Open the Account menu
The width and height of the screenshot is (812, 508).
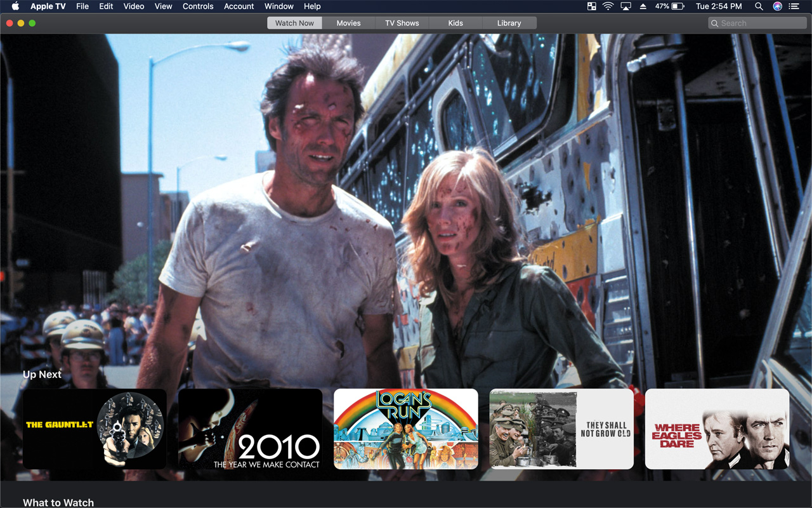click(239, 6)
